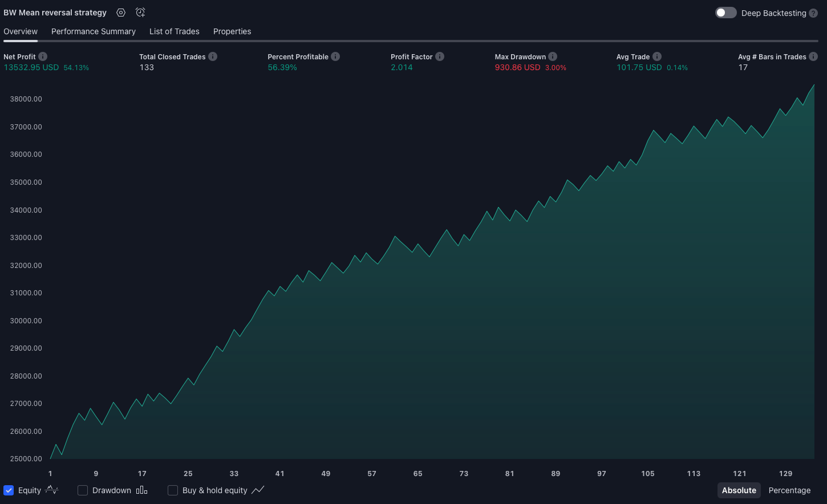Click Percent Profitable info icon

(x=335, y=56)
